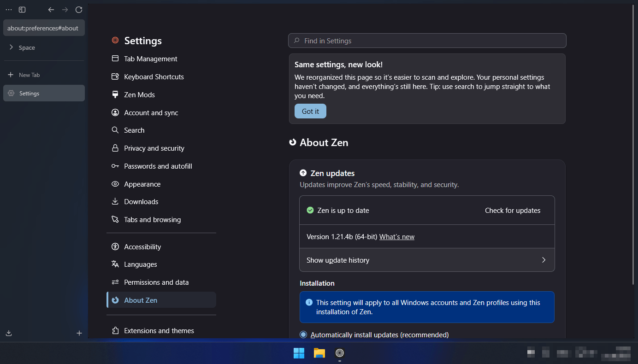The image size is (638, 364).
Task: Click the Passwords and autofill key icon
Action: coord(115,166)
